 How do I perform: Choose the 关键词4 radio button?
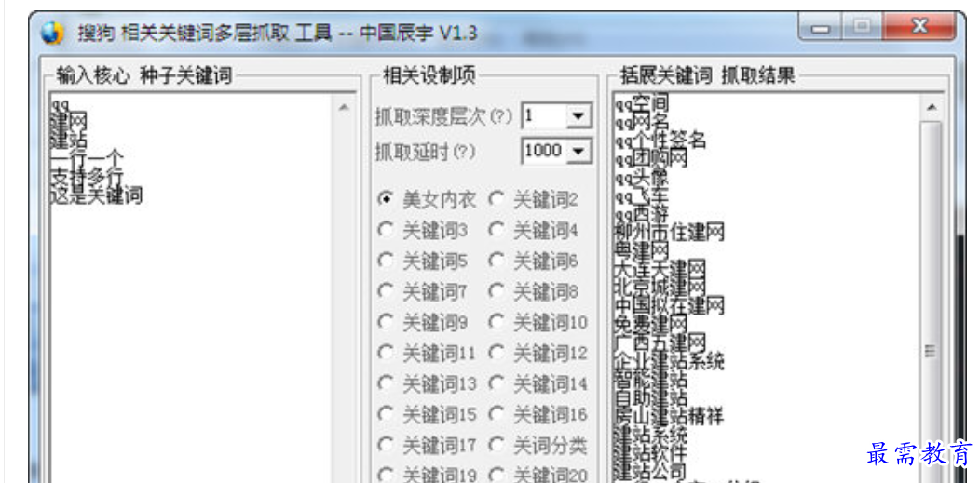[497, 230]
